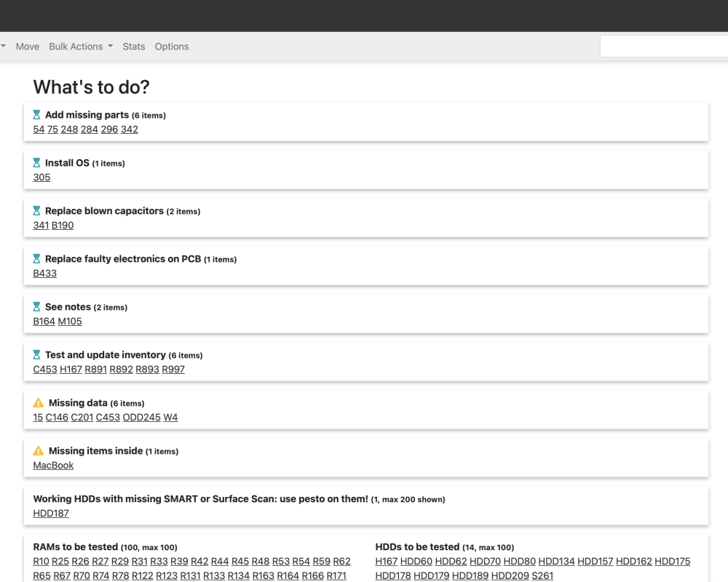The width and height of the screenshot is (728, 582).
Task: Open HDD70 in HDDs to be tested
Action: point(485,562)
